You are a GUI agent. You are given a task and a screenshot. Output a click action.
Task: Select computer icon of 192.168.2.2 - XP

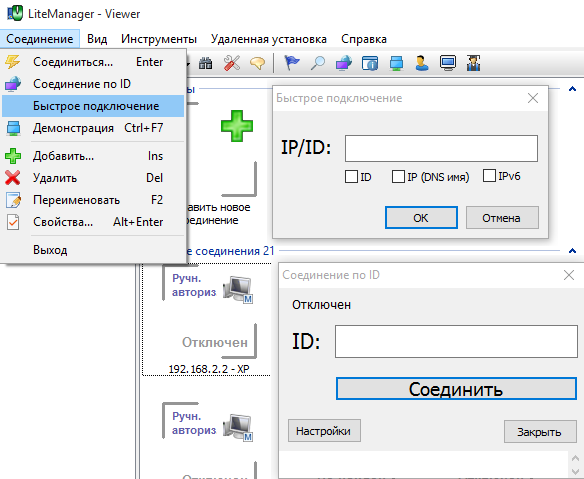pos(238,289)
